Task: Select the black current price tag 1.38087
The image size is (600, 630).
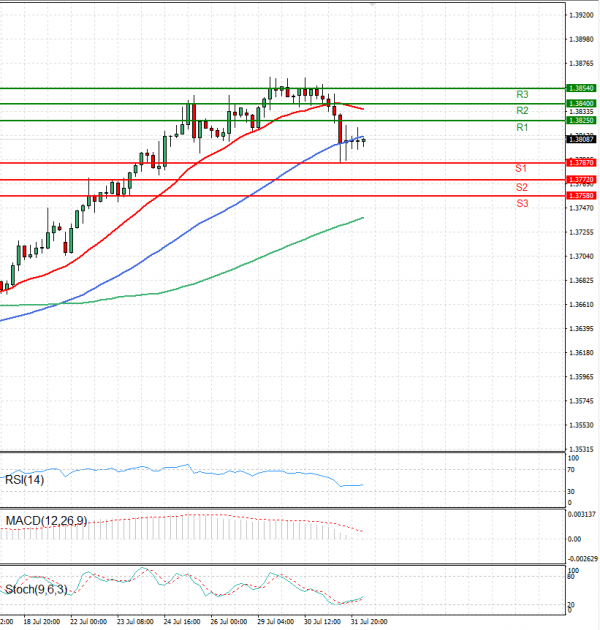Action: (x=581, y=139)
